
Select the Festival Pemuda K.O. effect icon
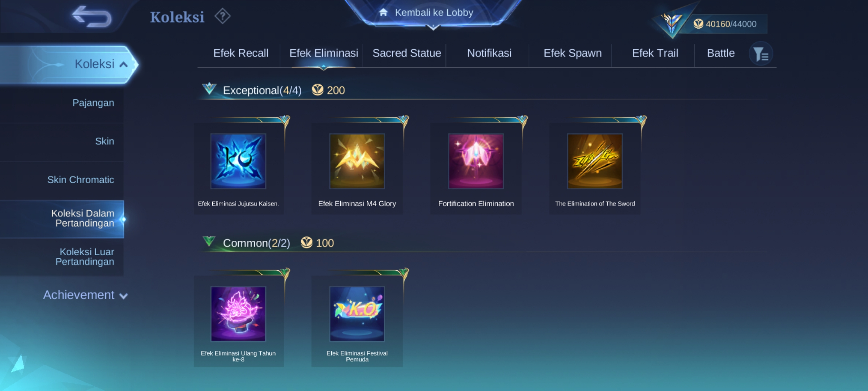(x=357, y=314)
